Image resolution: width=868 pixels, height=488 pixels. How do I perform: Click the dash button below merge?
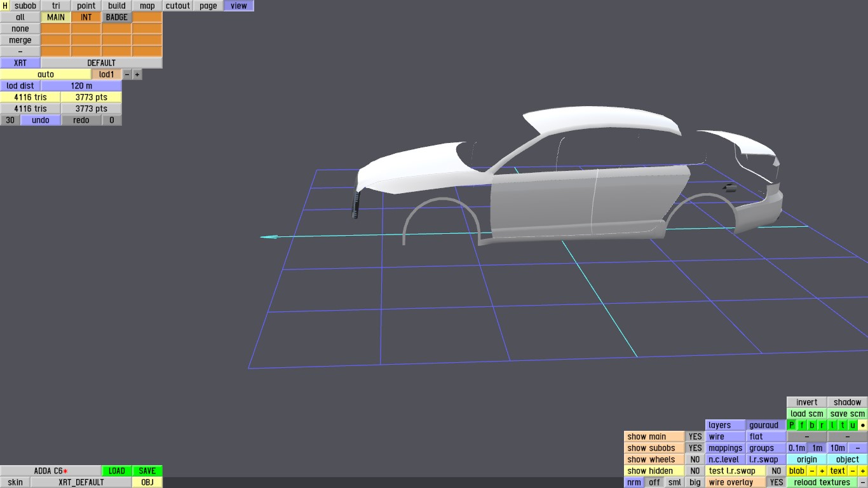pyautogui.click(x=20, y=51)
